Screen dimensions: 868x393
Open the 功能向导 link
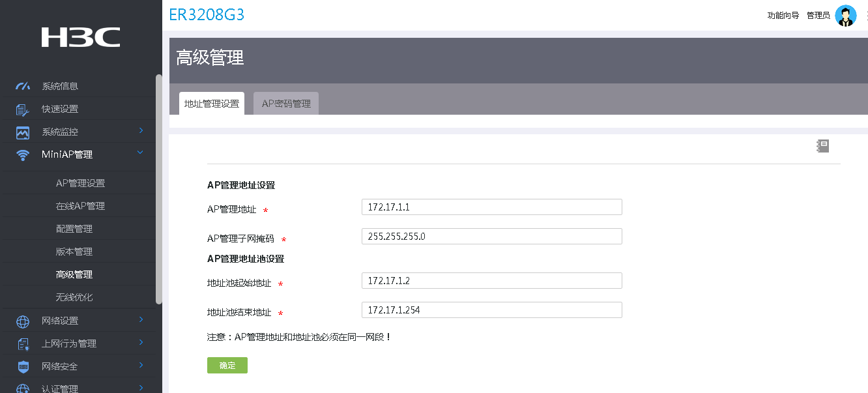783,16
